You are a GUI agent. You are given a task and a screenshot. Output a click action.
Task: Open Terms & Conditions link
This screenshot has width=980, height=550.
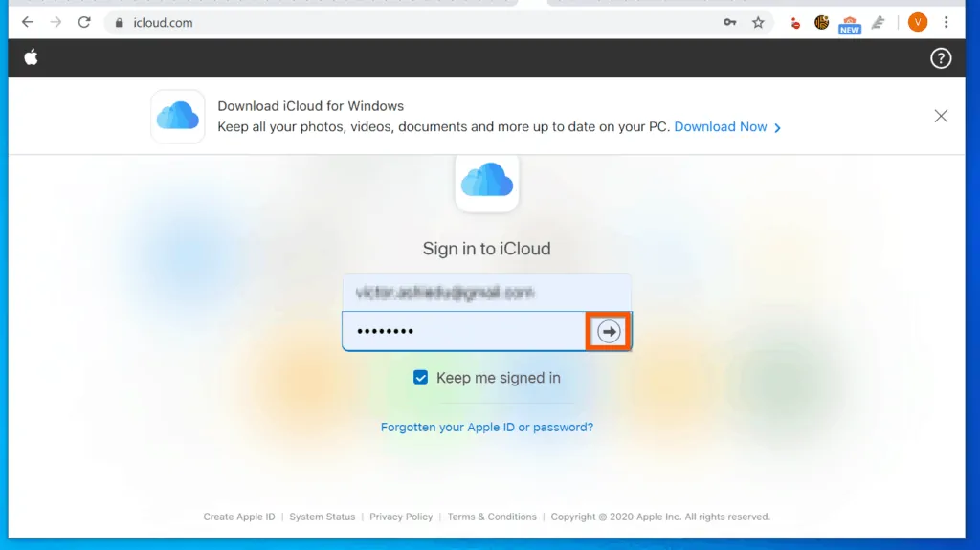click(492, 517)
